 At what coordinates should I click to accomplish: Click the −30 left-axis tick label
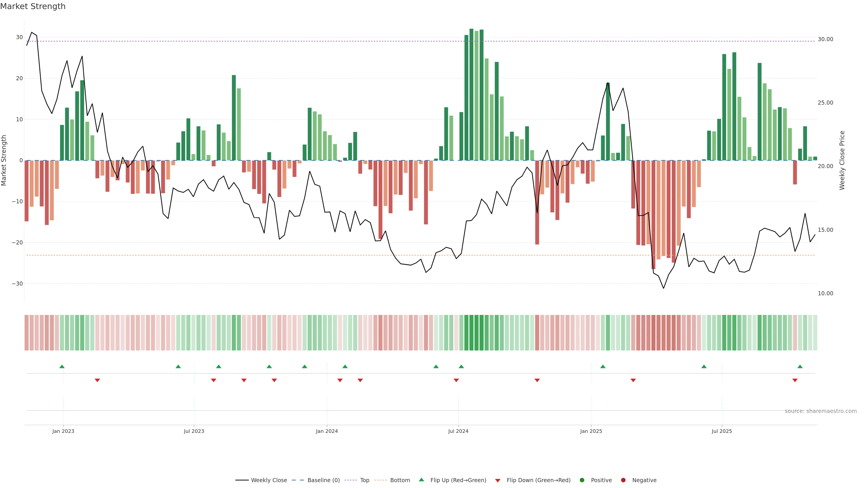pos(17,284)
